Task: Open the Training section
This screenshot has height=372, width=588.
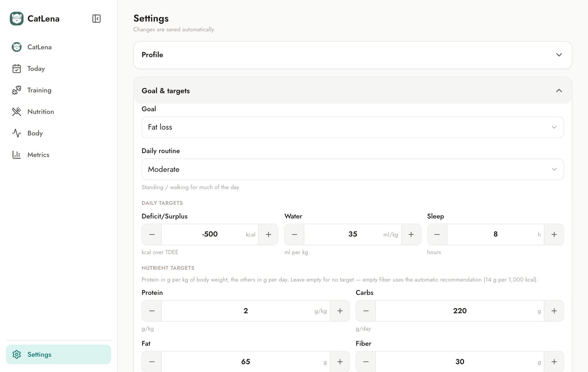Action: (x=58, y=90)
